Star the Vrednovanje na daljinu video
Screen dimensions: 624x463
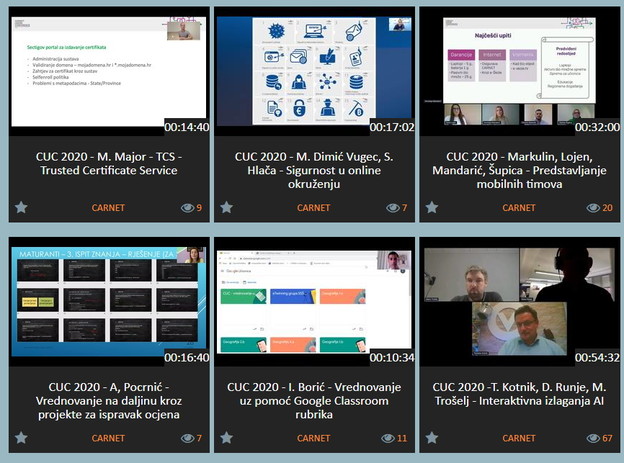pyautogui.click(x=20, y=438)
